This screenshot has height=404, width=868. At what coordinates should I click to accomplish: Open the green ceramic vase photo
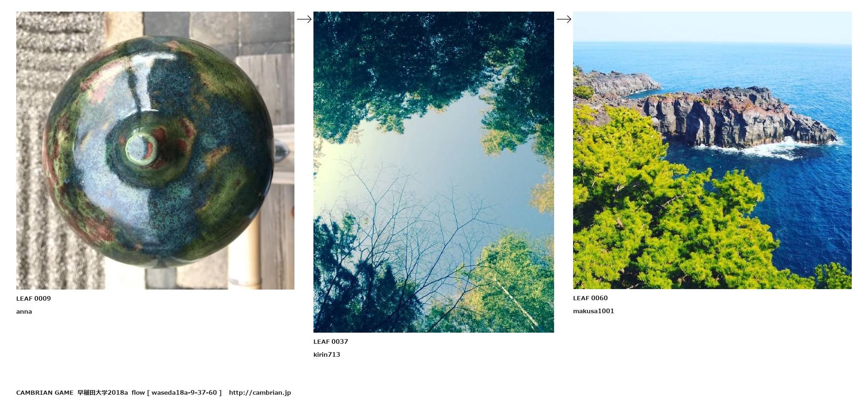[x=155, y=151]
